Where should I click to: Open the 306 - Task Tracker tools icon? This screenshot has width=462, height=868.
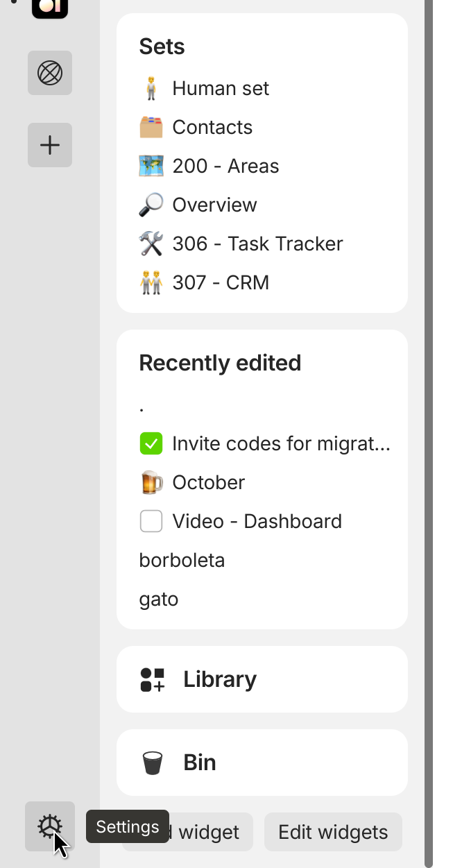(x=151, y=244)
